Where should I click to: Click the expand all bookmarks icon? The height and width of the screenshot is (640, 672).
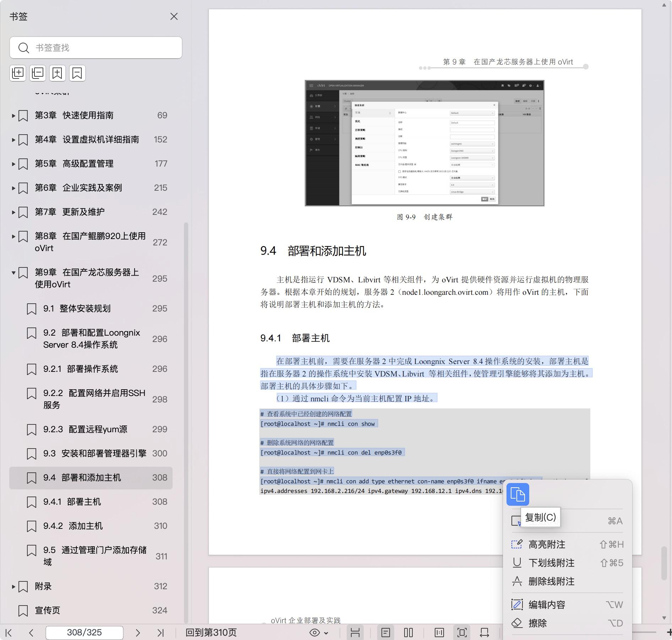coord(18,73)
